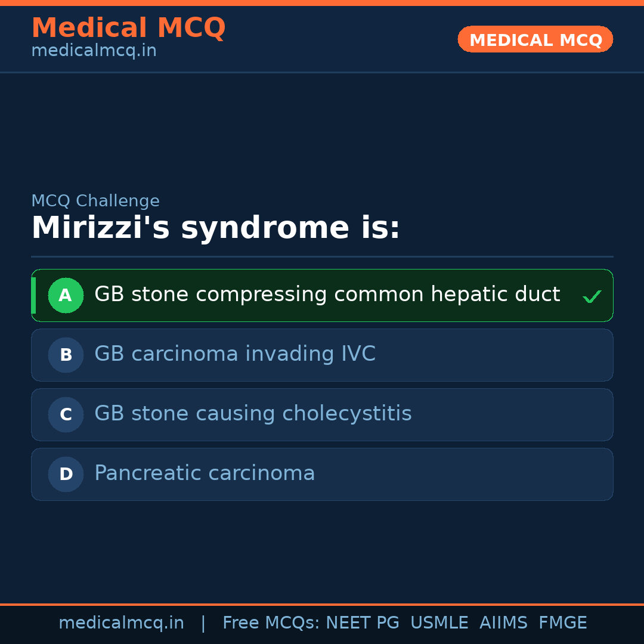The height and width of the screenshot is (644, 644).
Task: Choose the "GB carcinoma invading IVC" option
Action: click(x=235, y=354)
